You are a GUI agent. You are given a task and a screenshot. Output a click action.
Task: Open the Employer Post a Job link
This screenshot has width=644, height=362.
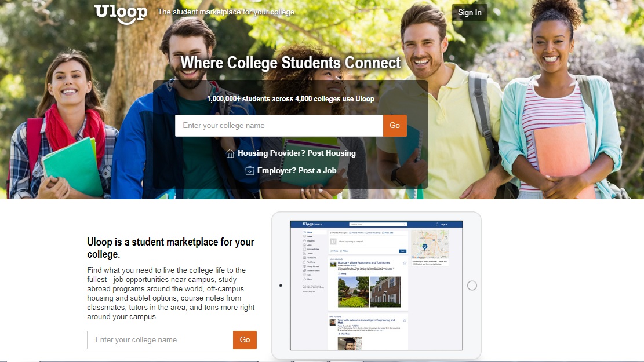pyautogui.click(x=297, y=171)
